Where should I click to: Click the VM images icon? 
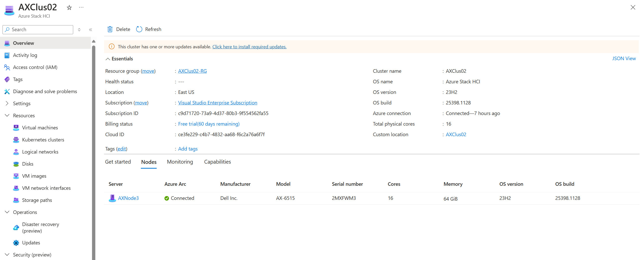click(x=16, y=176)
